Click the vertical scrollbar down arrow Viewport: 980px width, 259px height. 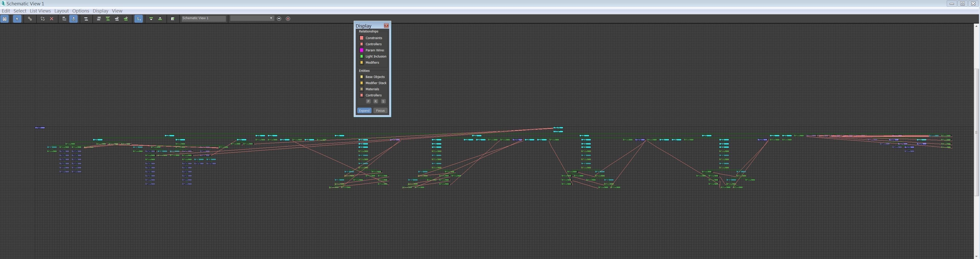(976, 257)
